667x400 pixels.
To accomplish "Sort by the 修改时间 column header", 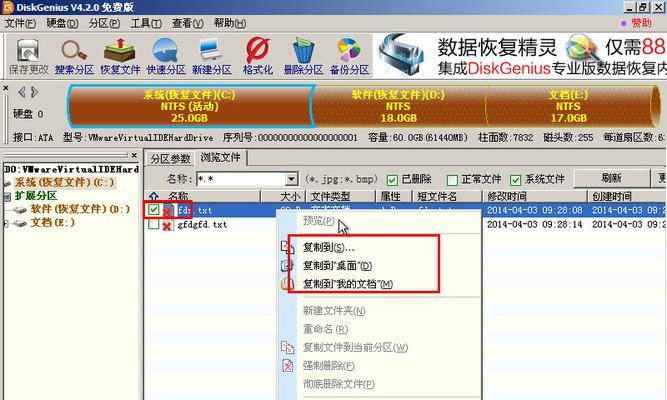I will click(x=535, y=196).
